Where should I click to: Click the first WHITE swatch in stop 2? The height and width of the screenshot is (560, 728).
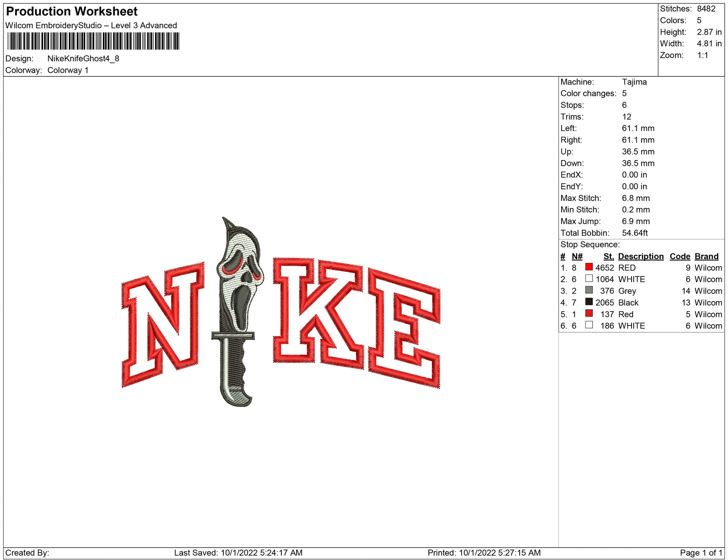tap(589, 279)
